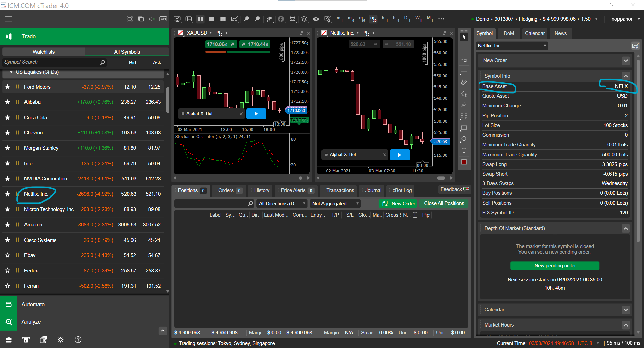The width and height of the screenshot is (644, 348).
Task: Collapse Depth Of Market section
Action: [x=625, y=229]
